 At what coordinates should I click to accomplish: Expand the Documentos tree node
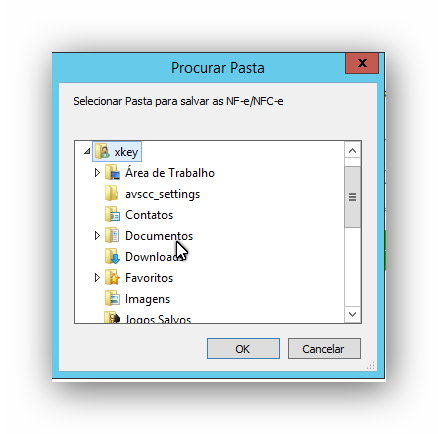click(x=97, y=236)
